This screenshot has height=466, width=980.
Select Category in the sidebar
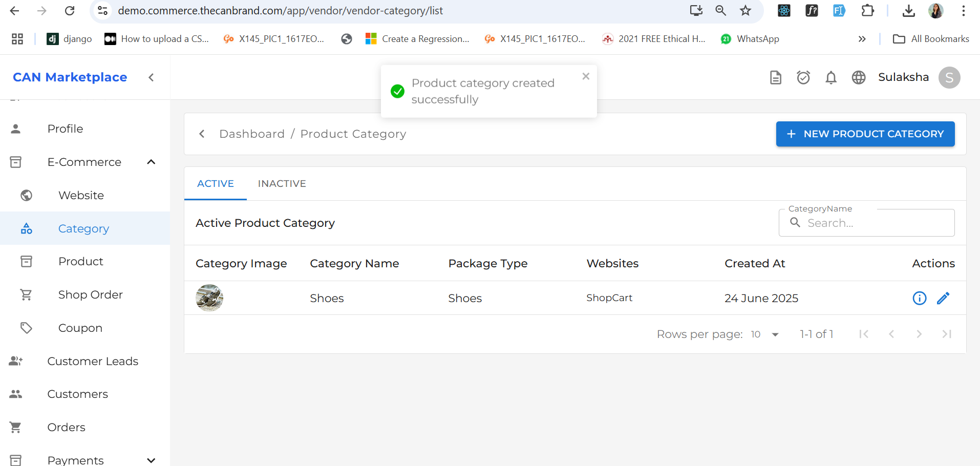coord(85,228)
